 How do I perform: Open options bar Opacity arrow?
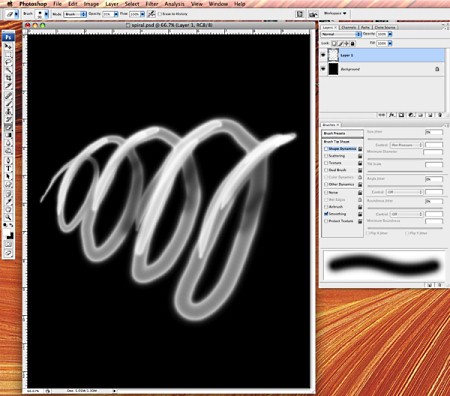(x=116, y=14)
